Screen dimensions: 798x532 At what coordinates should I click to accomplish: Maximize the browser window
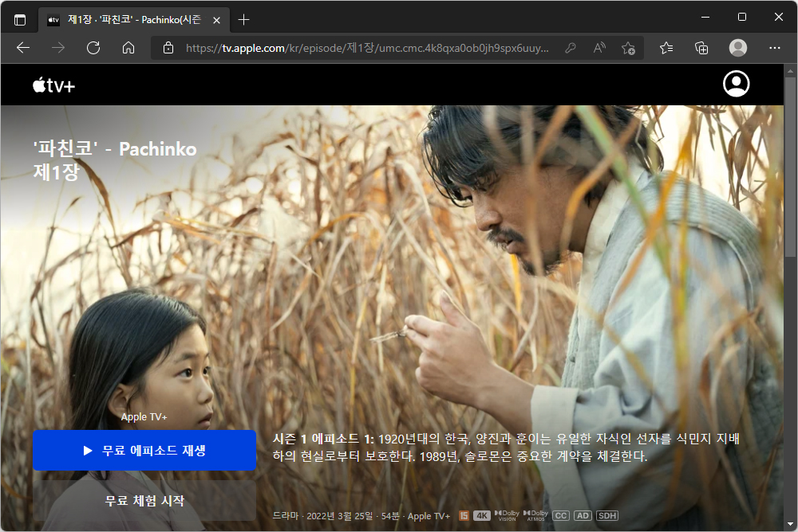click(742, 17)
